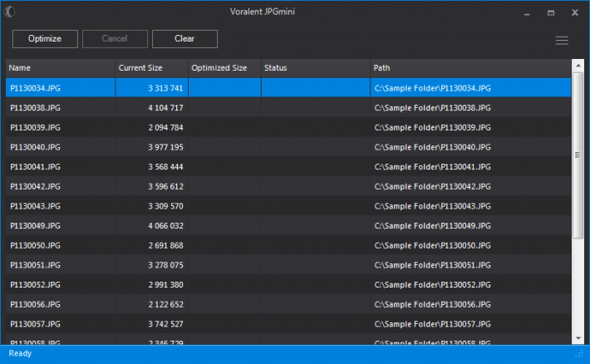Click the window resize grip icon

[x=579, y=354]
